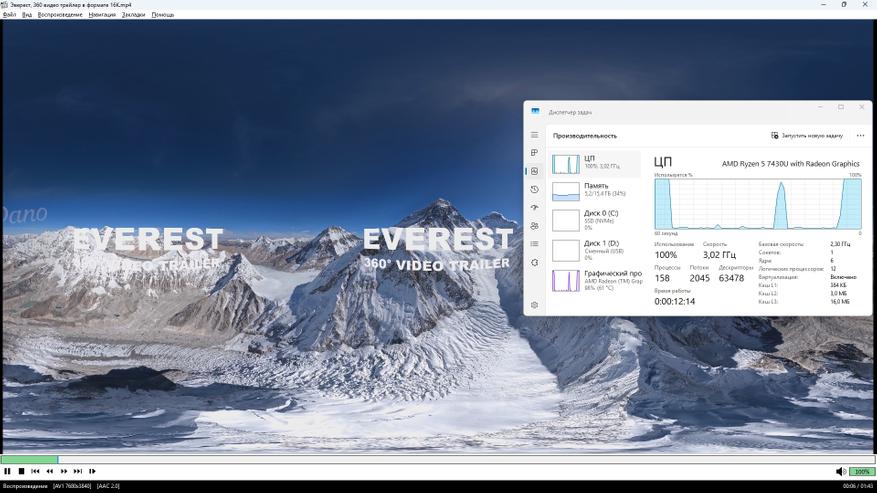Stop the video playback
The width and height of the screenshot is (877, 493).
click(21, 471)
